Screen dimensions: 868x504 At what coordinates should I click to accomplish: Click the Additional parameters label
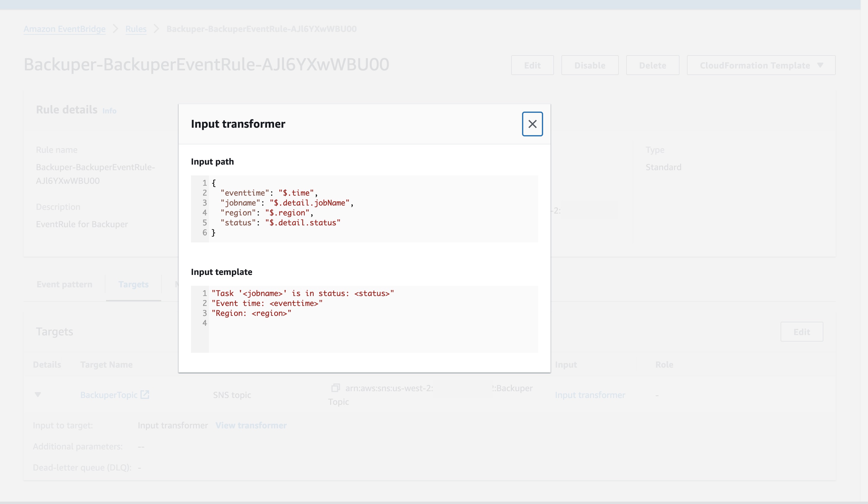[x=77, y=446]
